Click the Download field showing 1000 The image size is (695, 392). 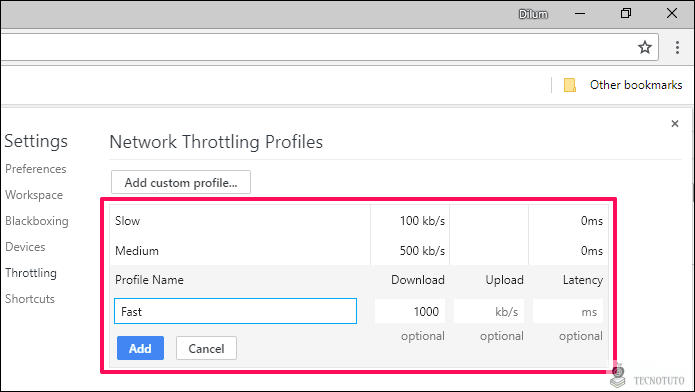coord(410,311)
